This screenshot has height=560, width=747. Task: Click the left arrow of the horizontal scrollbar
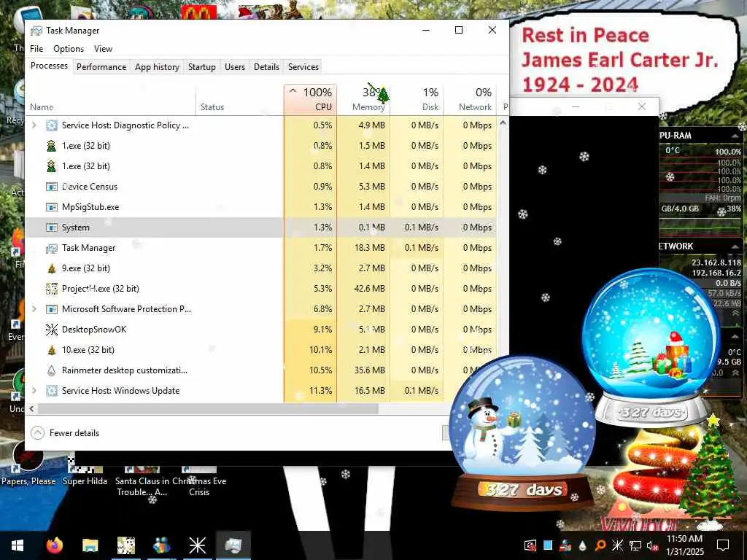tap(31, 408)
